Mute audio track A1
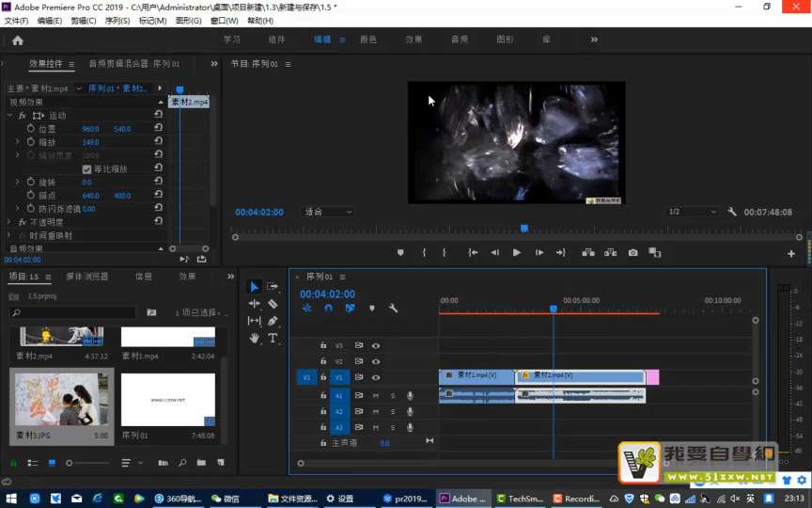 (375, 395)
